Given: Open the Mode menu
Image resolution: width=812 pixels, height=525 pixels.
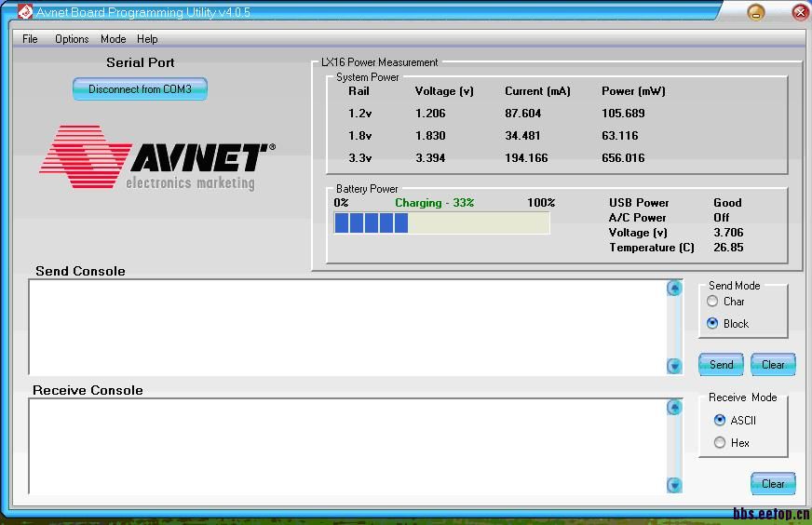Looking at the screenshot, I should click(113, 39).
